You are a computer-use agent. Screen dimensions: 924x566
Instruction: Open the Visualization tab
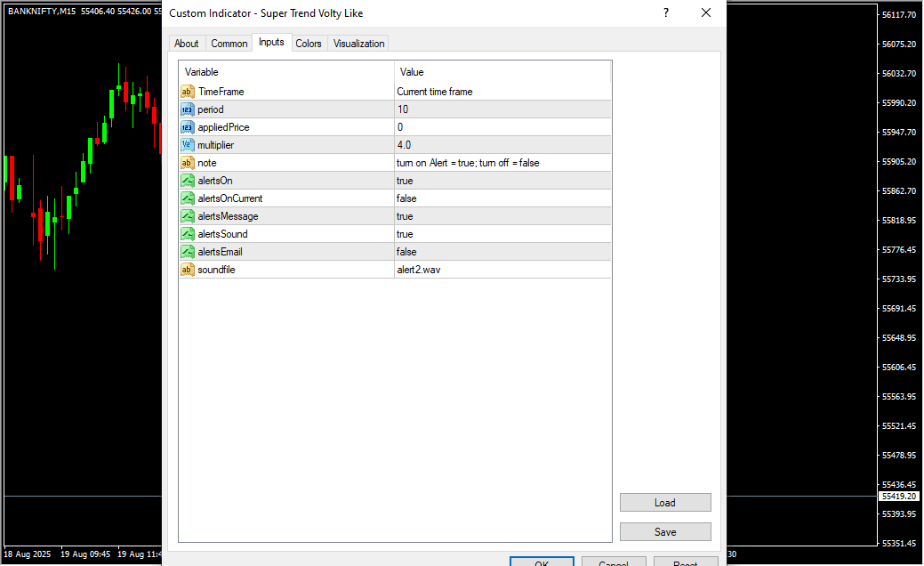358,44
